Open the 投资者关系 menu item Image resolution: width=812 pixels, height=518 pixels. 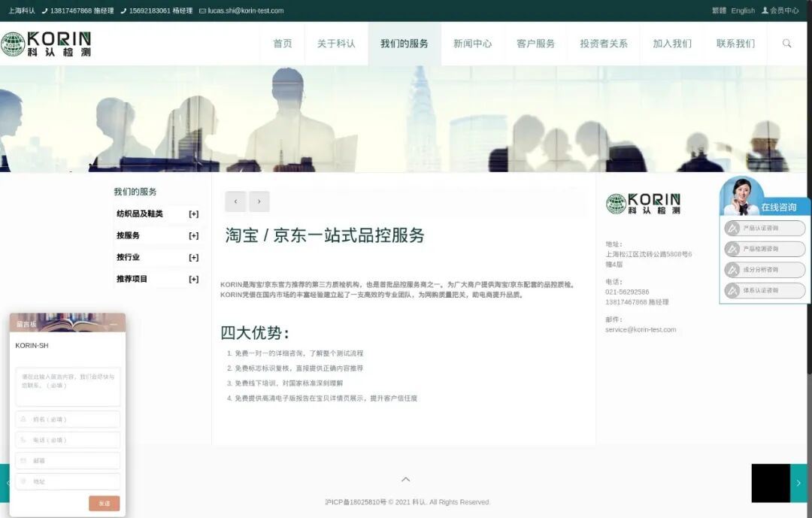tap(603, 44)
